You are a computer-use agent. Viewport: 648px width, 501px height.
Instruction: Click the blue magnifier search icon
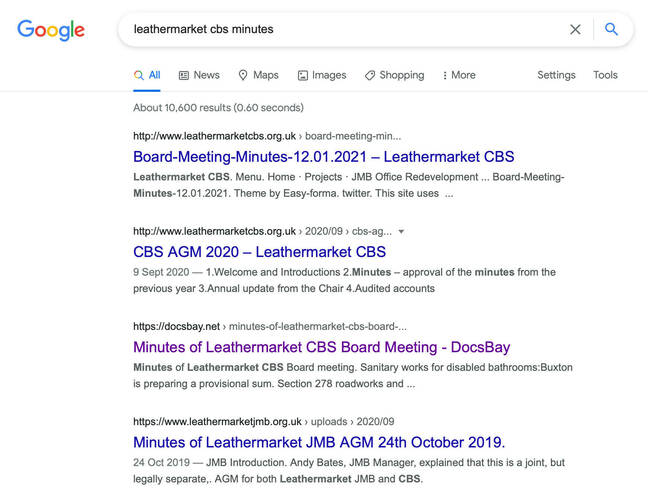[x=611, y=29]
